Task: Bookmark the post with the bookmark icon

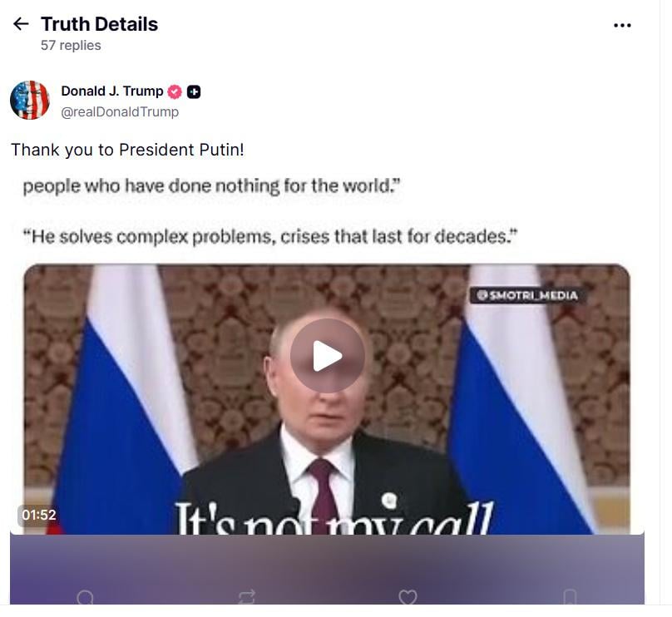Action: tap(570, 597)
